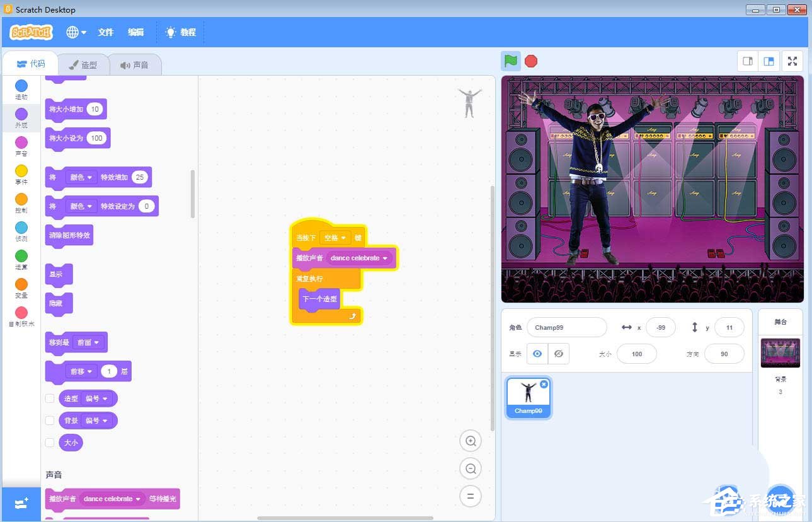Enable the 大小 reporter checkbox
812x522 pixels.
50,443
